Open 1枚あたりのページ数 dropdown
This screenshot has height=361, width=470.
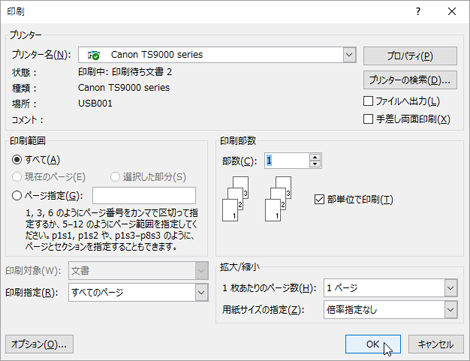point(451,288)
